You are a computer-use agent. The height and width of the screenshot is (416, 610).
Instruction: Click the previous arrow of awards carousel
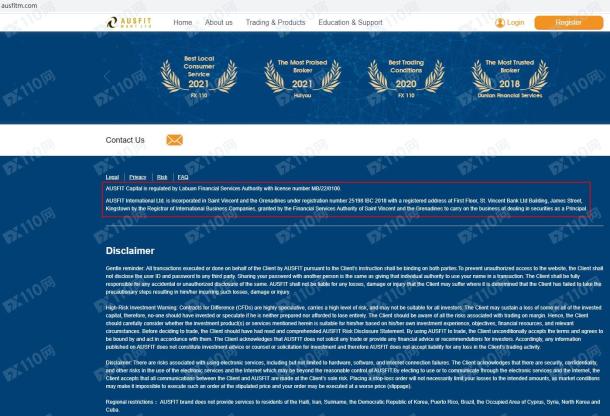point(107,76)
